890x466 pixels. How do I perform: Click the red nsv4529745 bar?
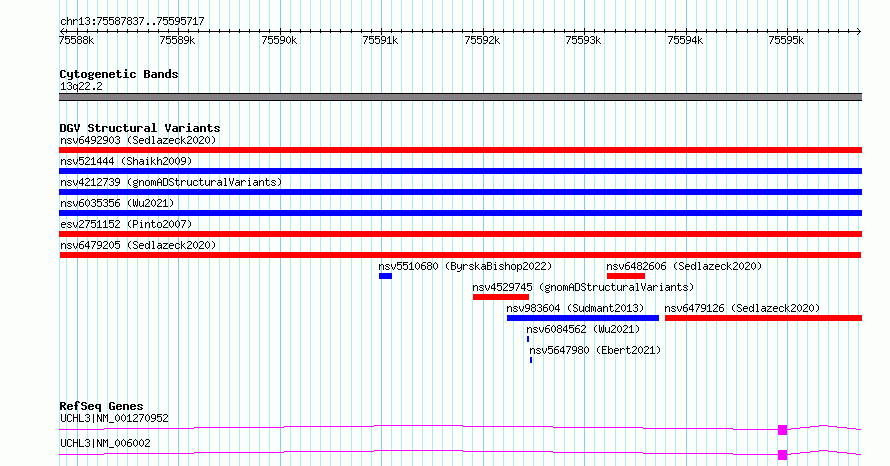(x=501, y=297)
